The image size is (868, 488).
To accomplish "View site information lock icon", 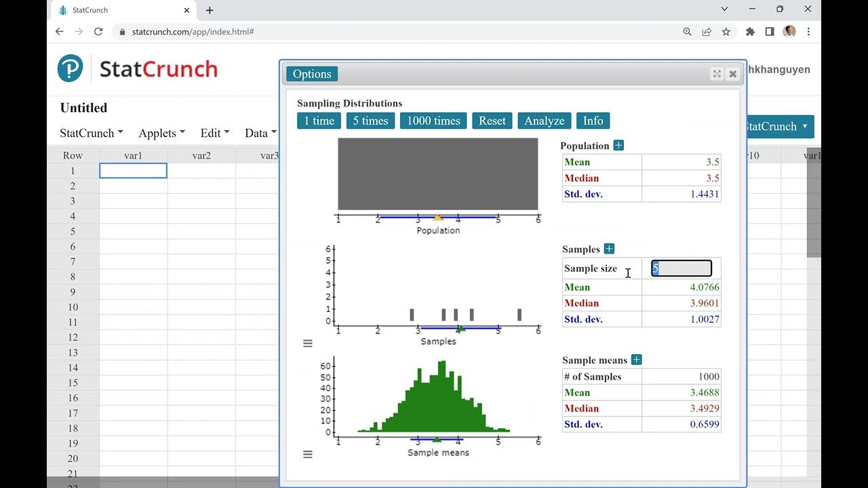I will [122, 32].
